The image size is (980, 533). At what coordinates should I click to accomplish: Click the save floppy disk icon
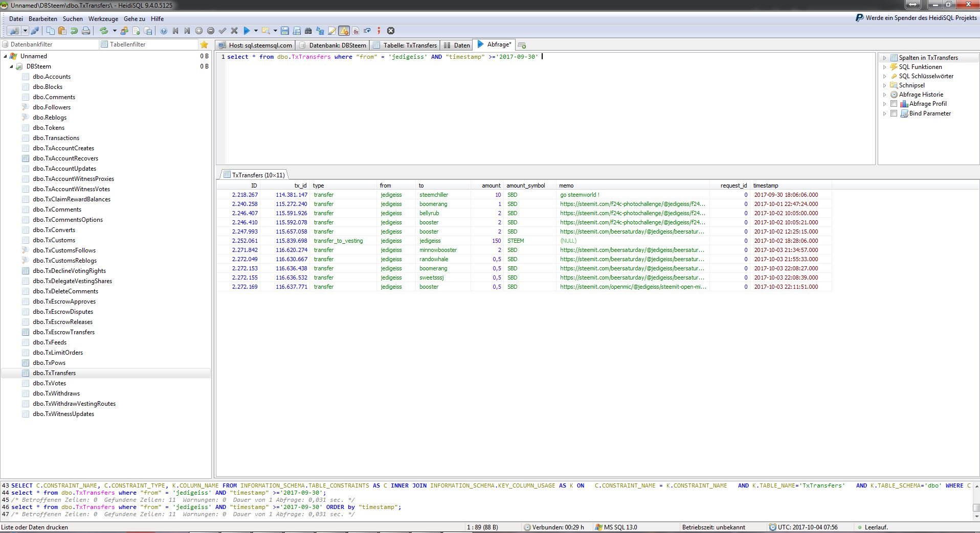285,31
